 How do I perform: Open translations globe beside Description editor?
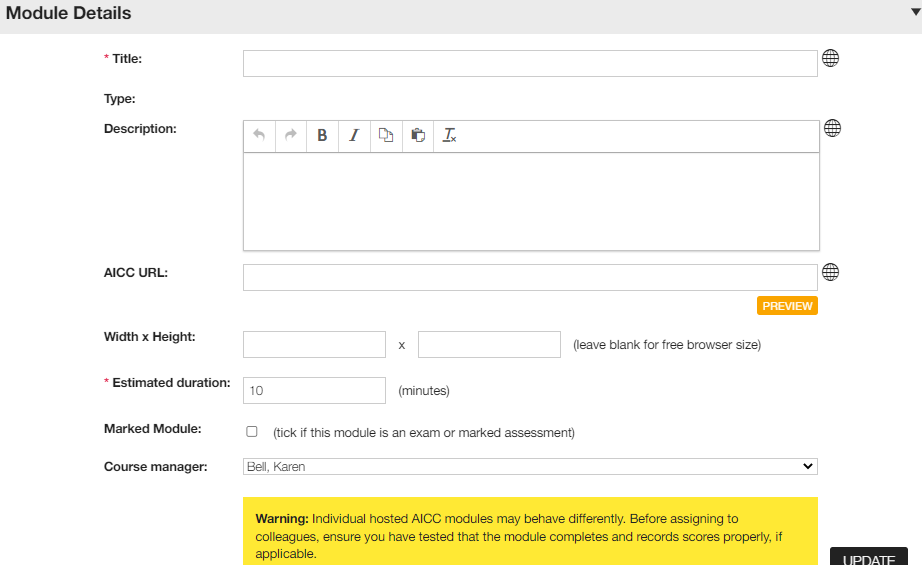[x=832, y=128]
